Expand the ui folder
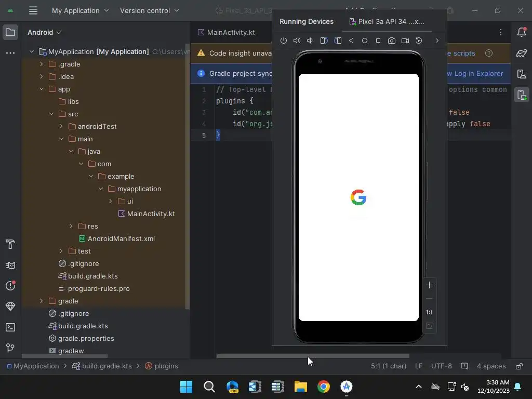532x399 pixels. 111,201
